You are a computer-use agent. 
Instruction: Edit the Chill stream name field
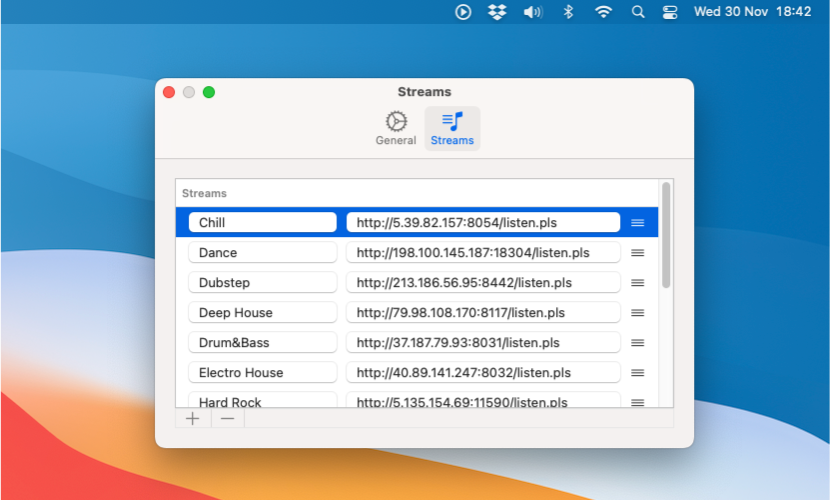pyautogui.click(x=262, y=222)
